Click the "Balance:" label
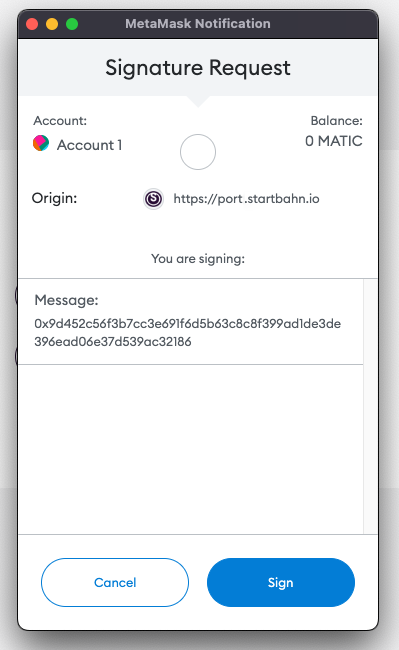399x650 pixels. point(336,121)
